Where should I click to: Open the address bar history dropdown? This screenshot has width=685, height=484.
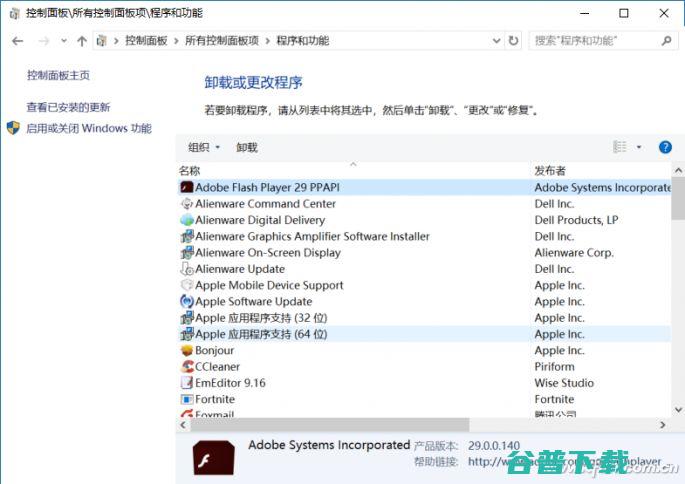pyautogui.click(x=496, y=41)
